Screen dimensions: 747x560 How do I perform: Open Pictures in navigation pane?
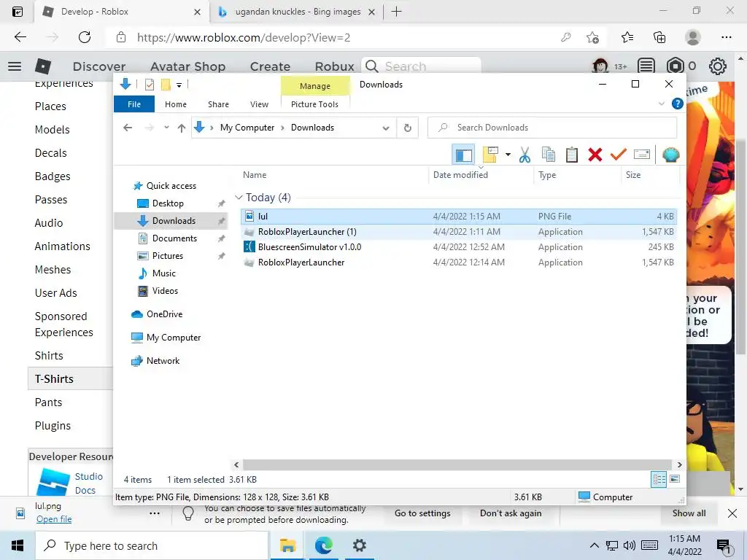click(167, 256)
